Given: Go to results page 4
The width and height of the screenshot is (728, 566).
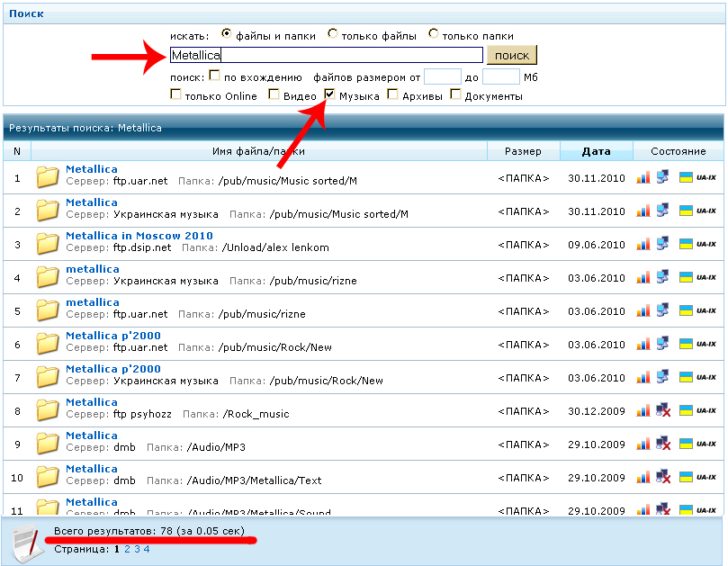Looking at the screenshot, I should click(x=147, y=549).
